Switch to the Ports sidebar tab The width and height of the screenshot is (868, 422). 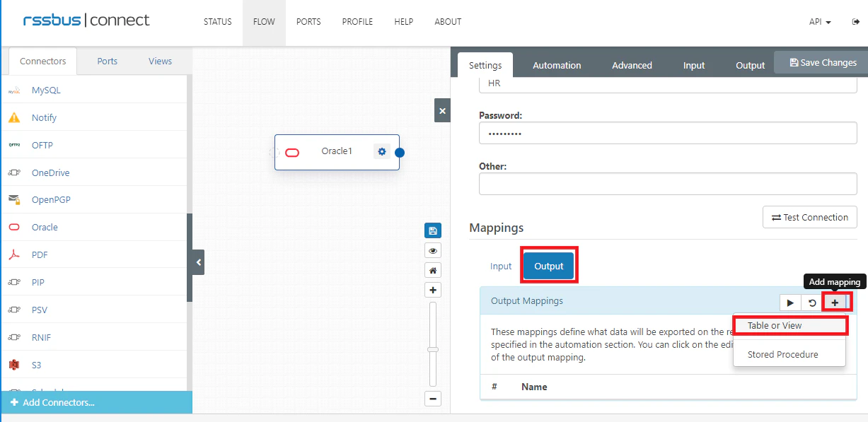tap(108, 61)
